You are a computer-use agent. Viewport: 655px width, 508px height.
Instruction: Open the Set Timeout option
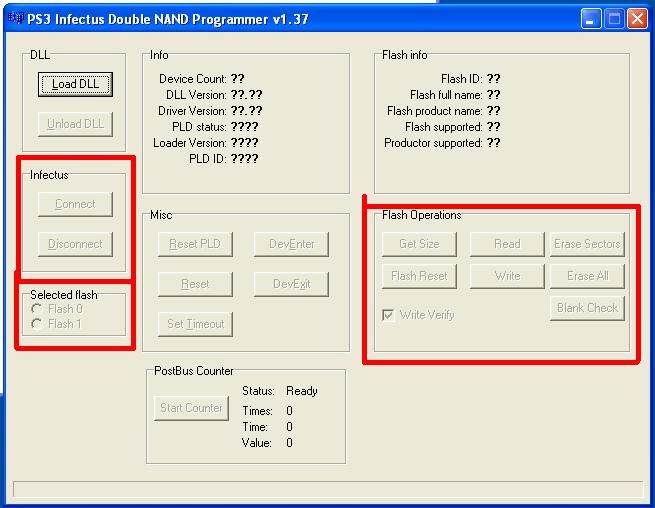point(195,324)
